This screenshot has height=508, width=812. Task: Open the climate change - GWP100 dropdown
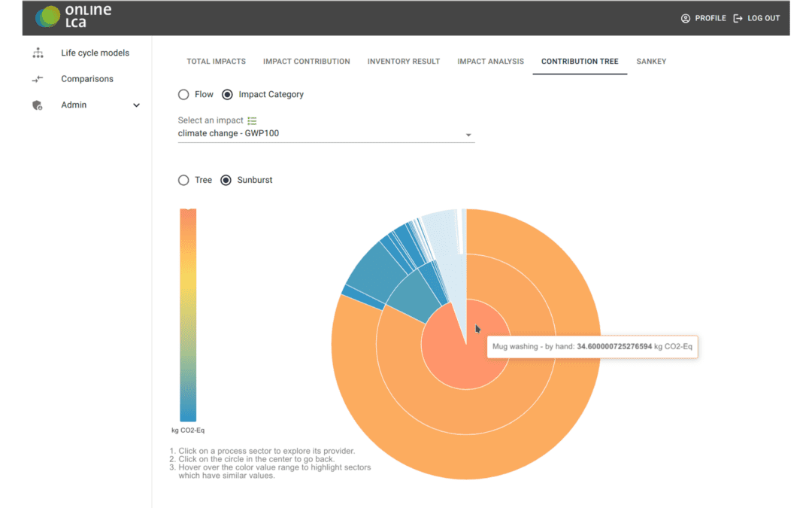click(325, 135)
